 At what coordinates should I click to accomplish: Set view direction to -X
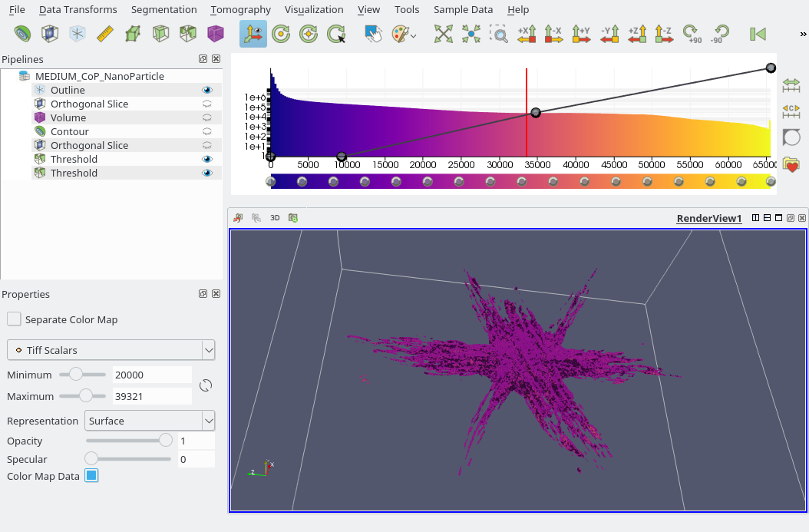click(x=553, y=34)
